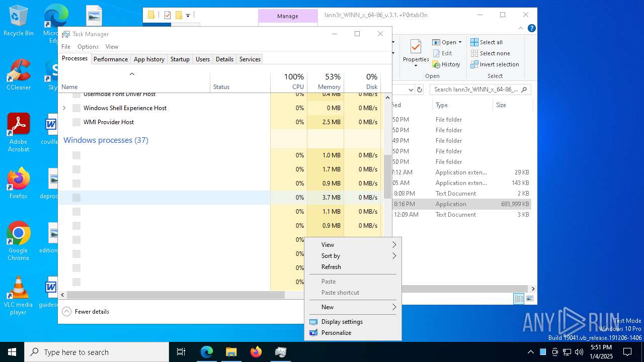644x362 pixels.
Task: Open CCleaner desktop shortcut
Action: click(19, 75)
